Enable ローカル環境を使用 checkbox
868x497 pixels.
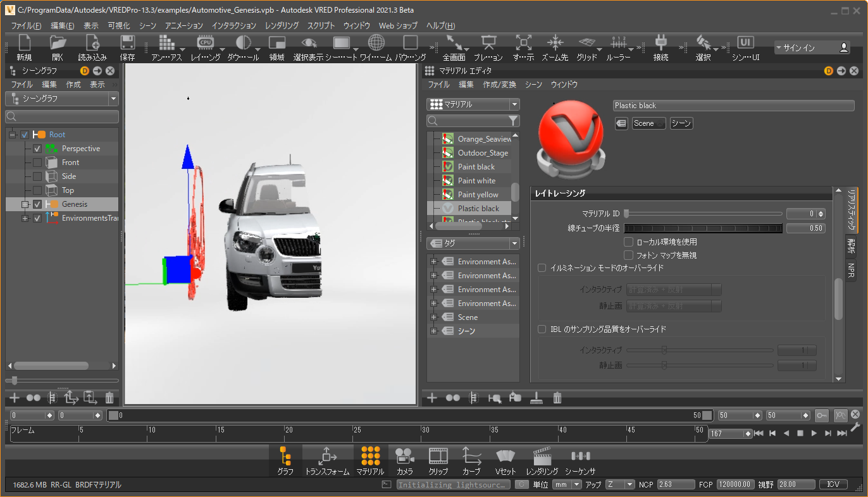tap(629, 242)
